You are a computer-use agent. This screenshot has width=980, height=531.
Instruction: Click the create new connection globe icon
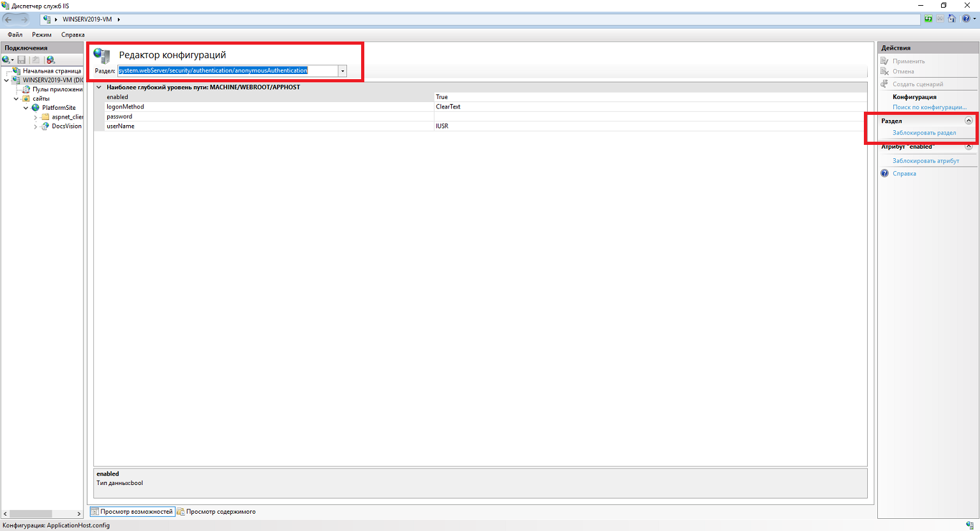[7, 60]
